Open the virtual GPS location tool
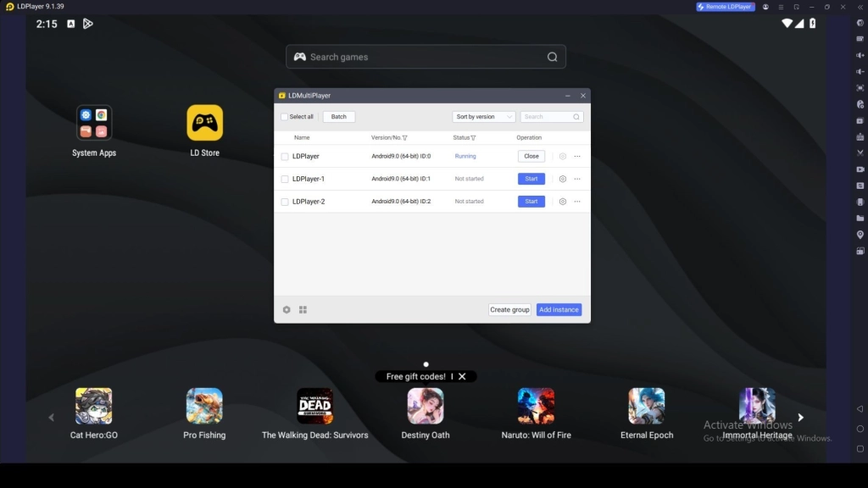The width and height of the screenshot is (868, 488). [860, 236]
